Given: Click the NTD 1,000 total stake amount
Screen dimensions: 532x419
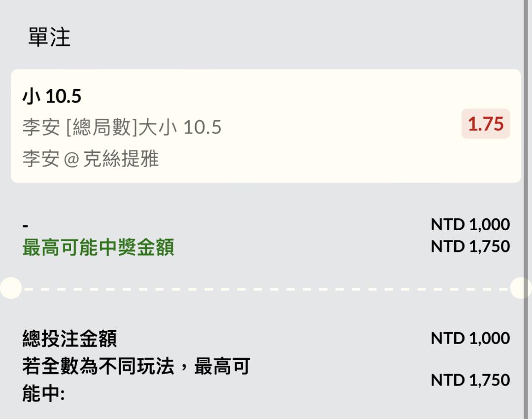Looking at the screenshot, I should (x=470, y=338).
